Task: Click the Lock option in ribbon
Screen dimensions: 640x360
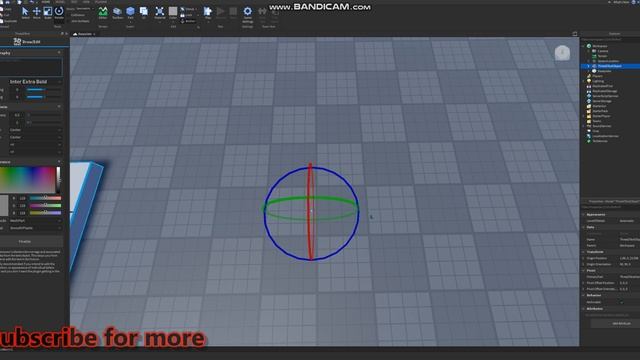Action: [x=187, y=15]
